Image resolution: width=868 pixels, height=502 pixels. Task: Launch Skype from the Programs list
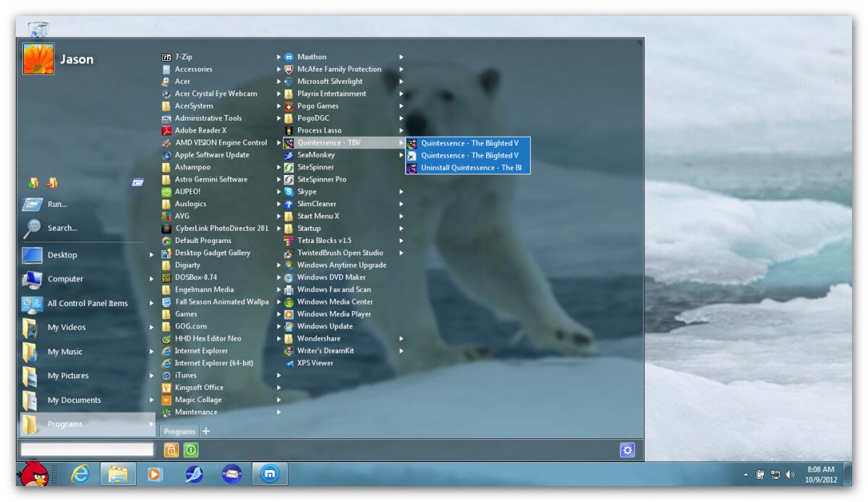tap(310, 191)
